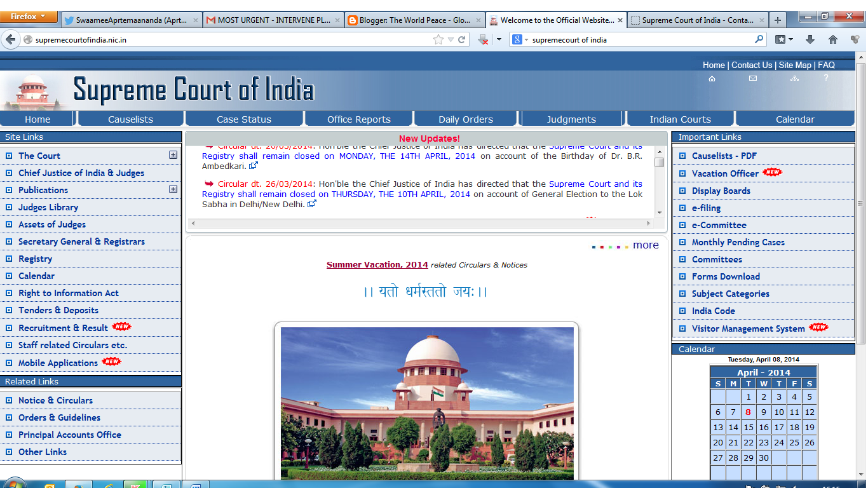Open the Visitor Management System link
868x488 pixels.
749,329
